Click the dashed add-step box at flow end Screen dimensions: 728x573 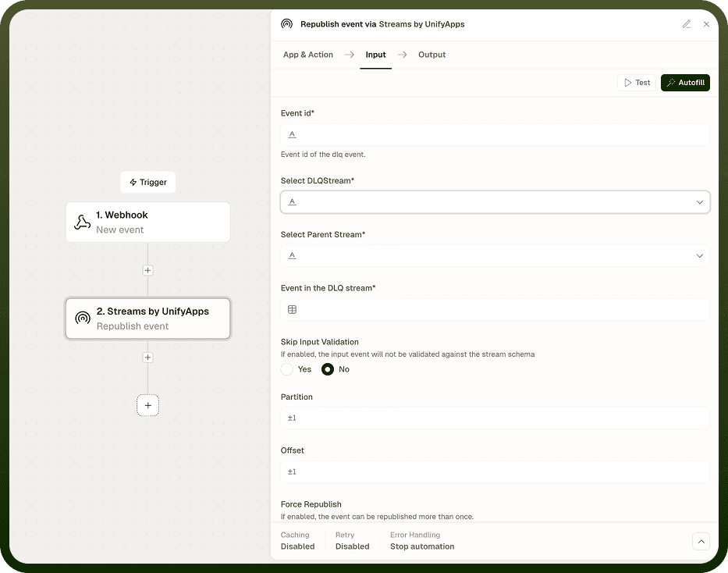pos(147,405)
